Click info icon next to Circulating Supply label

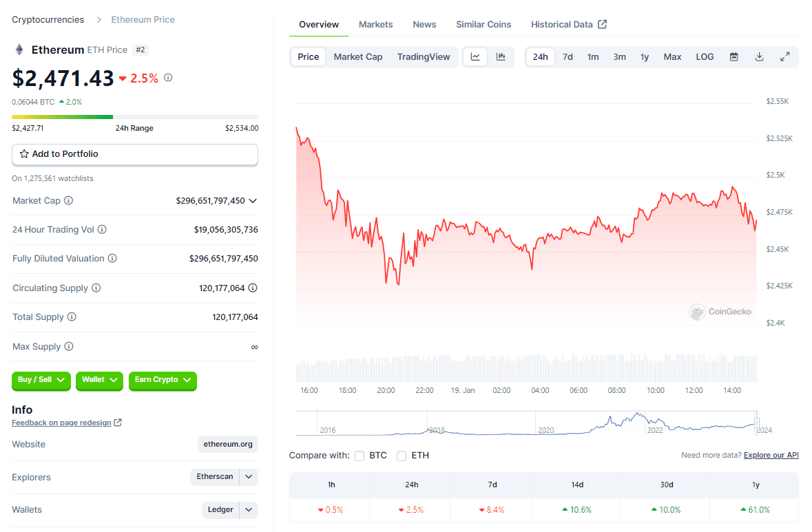pos(96,288)
